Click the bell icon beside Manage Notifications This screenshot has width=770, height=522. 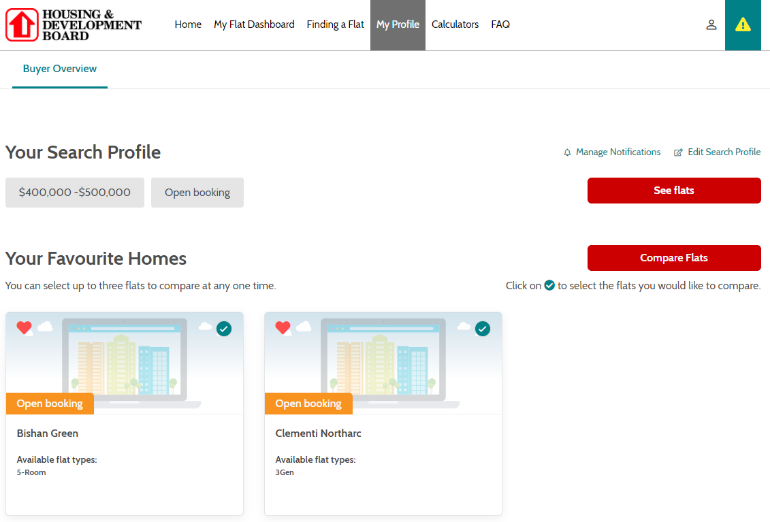click(567, 152)
